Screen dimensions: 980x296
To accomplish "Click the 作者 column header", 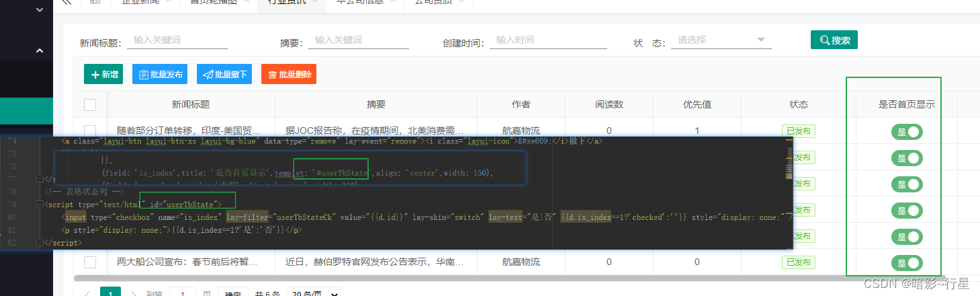I will pos(521,104).
